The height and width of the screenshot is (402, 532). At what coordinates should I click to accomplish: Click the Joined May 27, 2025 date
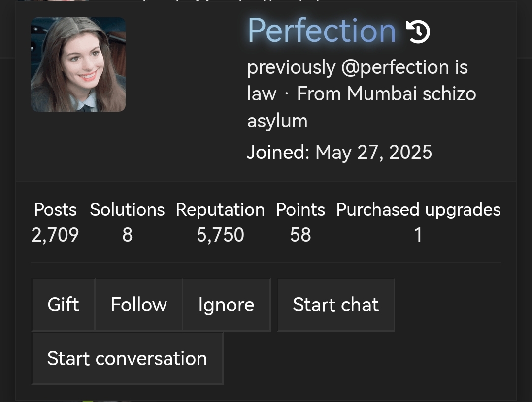coord(339,152)
